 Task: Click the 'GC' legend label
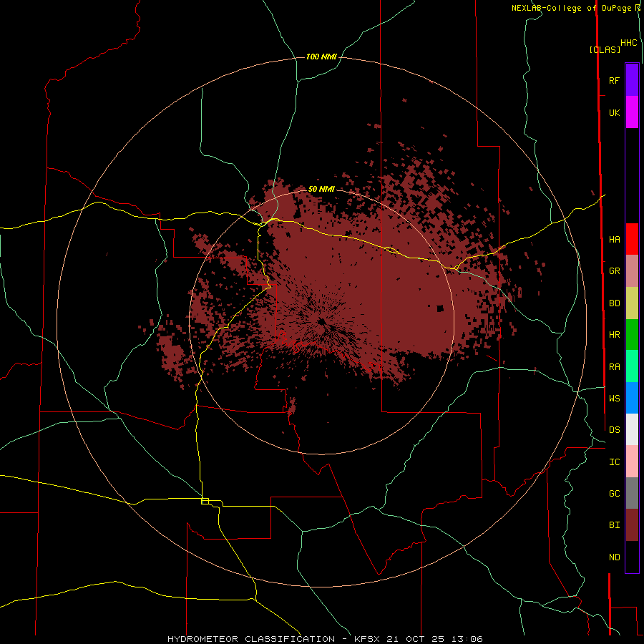[614, 494]
